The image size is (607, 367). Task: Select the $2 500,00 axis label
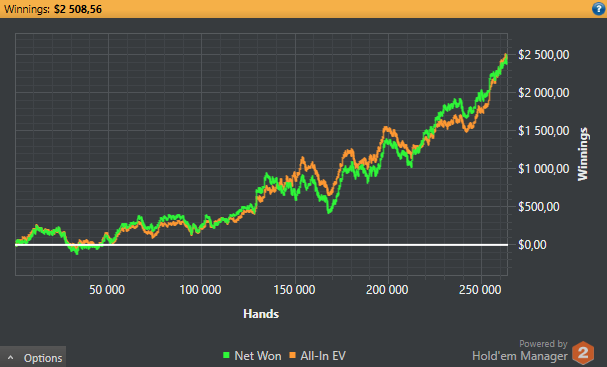pos(544,55)
